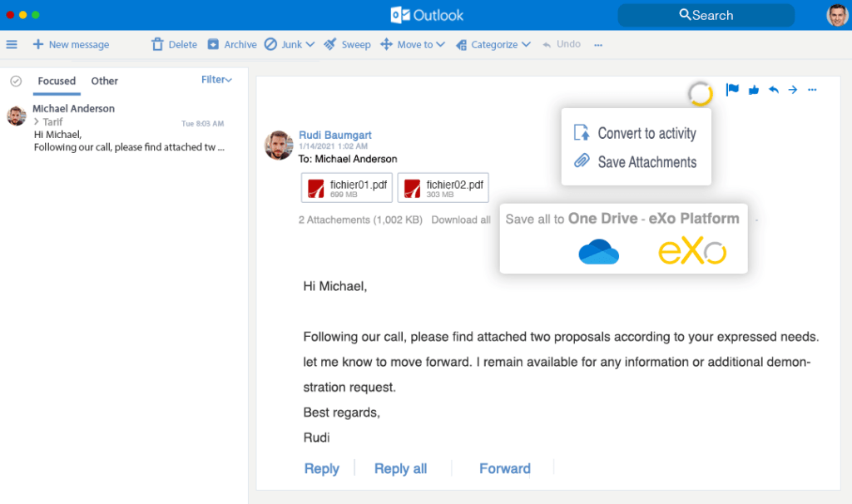
Task: Archive the current message
Action: (x=231, y=44)
